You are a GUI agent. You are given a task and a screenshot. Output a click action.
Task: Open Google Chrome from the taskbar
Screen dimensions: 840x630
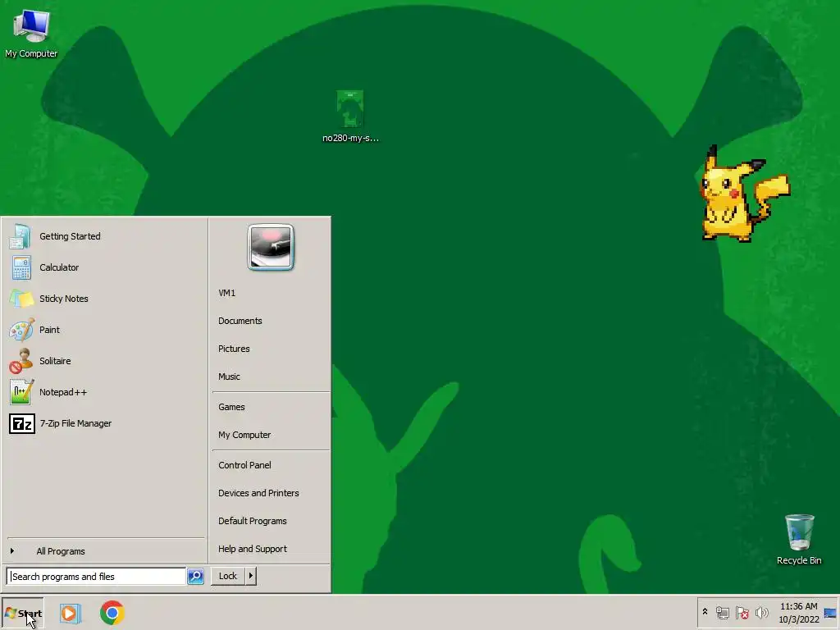tap(112, 613)
